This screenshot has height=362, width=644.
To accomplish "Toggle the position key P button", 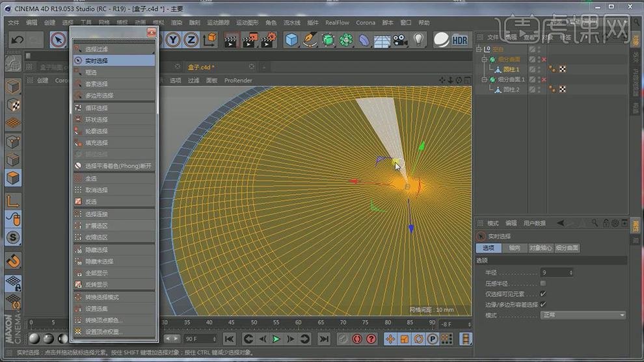I will pos(433,339).
